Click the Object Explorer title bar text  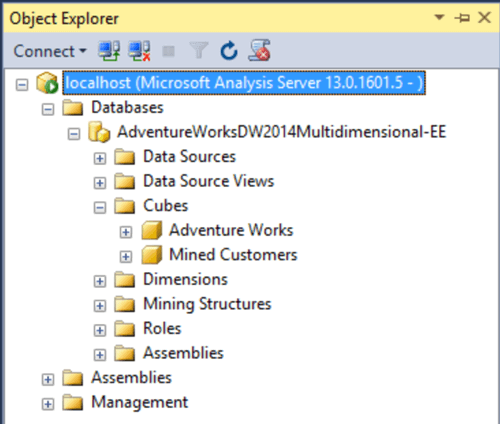point(64,19)
